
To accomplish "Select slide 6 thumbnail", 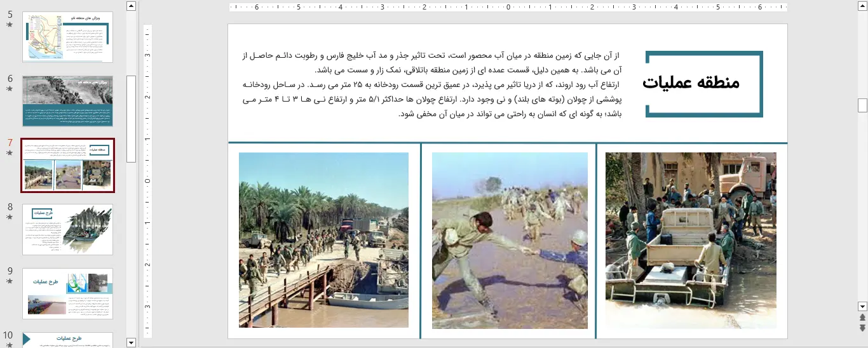I will (x=67, y=101).
